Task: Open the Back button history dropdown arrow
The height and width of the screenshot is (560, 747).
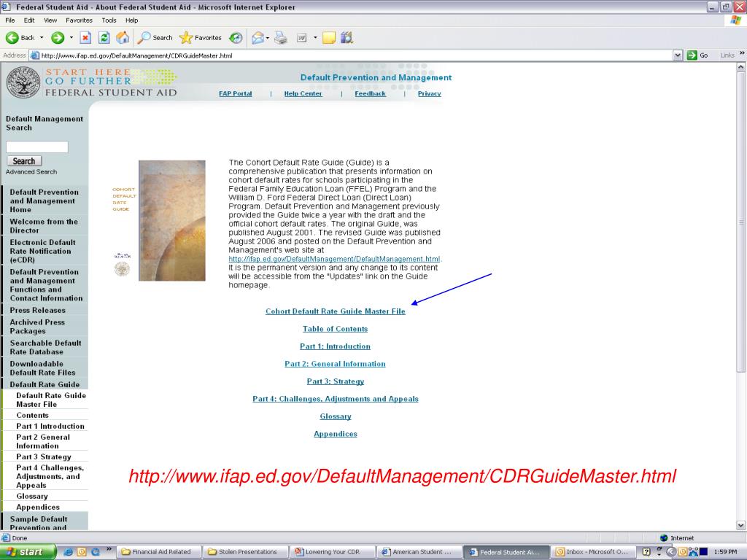Action: (42, 38)
